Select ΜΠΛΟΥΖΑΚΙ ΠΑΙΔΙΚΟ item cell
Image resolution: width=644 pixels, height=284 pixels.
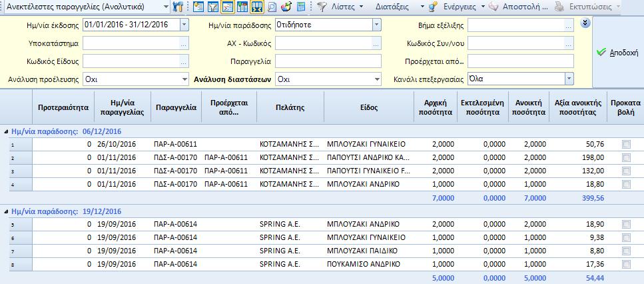[x=369, y=251]
